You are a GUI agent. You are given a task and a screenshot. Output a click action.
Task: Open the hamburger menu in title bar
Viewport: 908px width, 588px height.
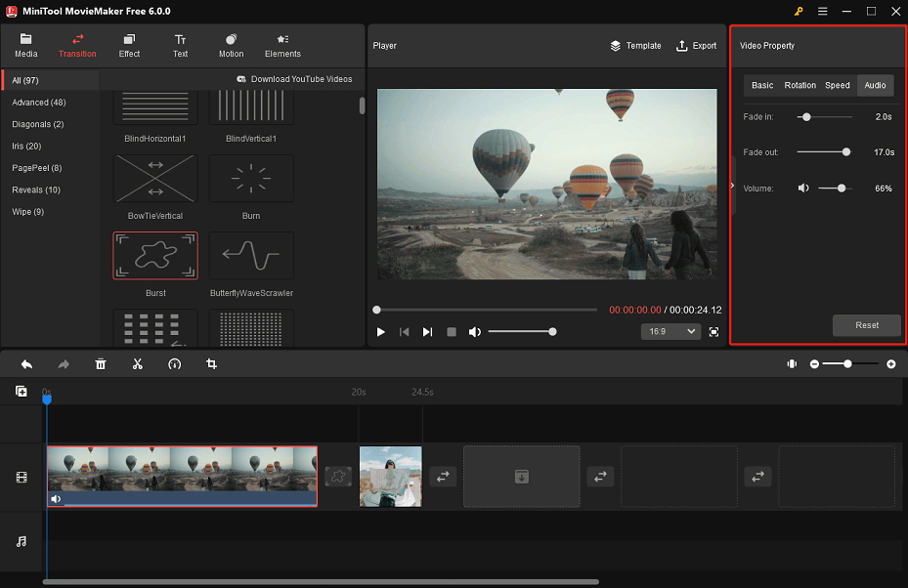[x=821, y=11]
